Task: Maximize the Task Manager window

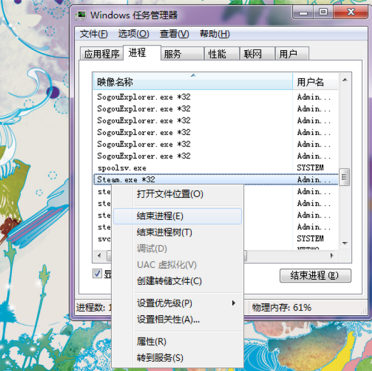Action: 322,12
